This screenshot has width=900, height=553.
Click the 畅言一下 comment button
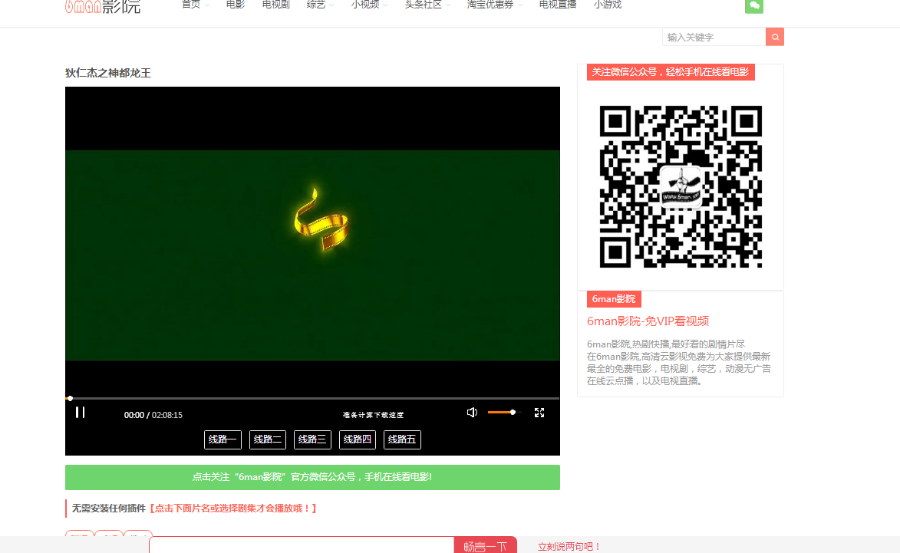tap(485, 546)
